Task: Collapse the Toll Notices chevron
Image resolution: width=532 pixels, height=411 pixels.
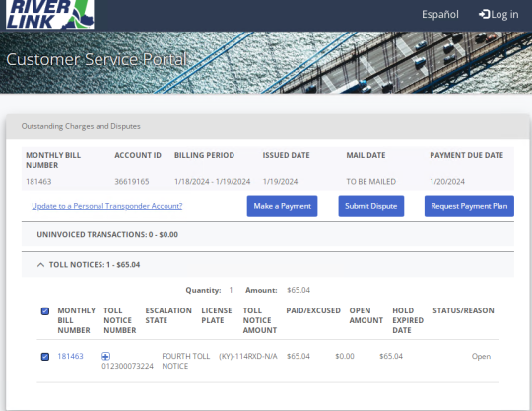Action: [x=40, y=265]
